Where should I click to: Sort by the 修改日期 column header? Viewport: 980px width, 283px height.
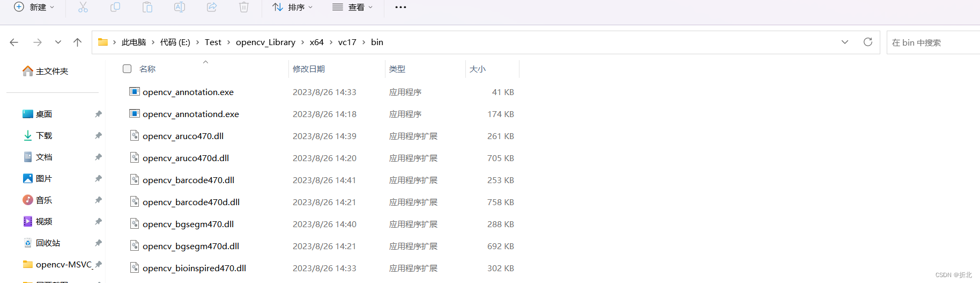coord(309,69)
